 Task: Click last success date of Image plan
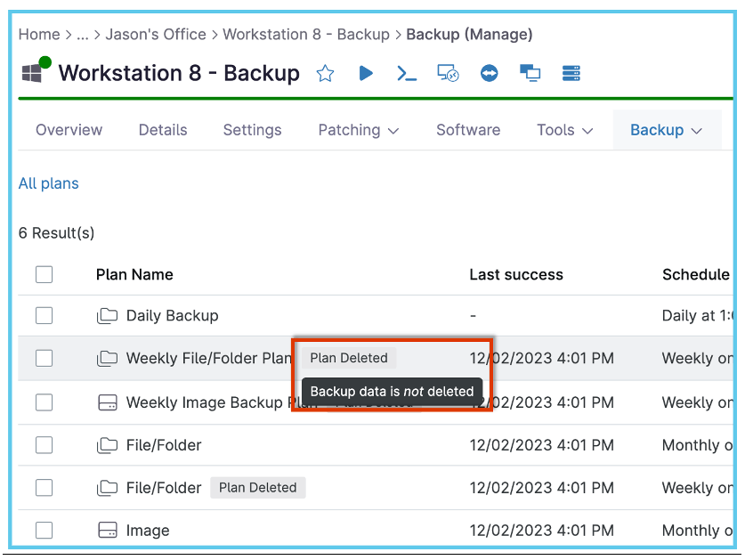point(542,531)
